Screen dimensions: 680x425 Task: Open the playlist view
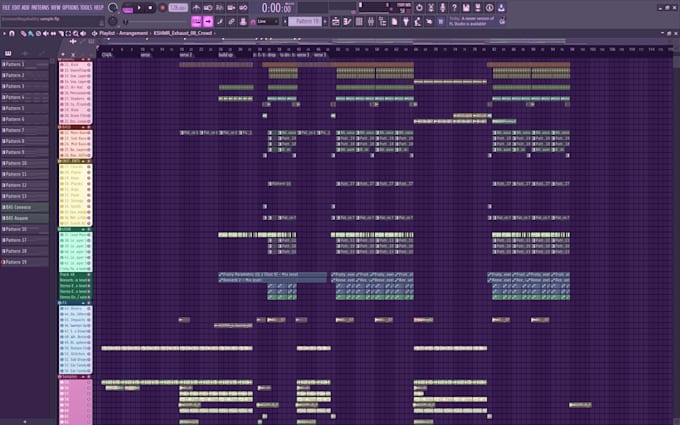335,21
